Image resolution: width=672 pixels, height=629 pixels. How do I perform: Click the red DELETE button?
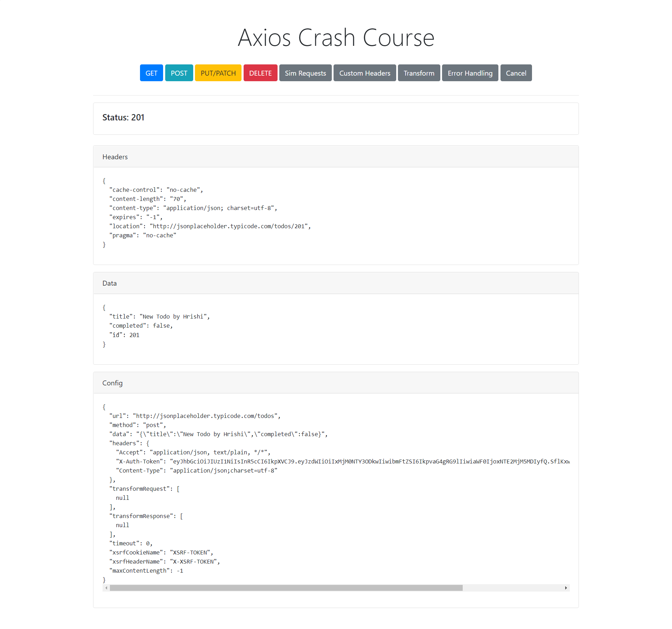point(260,73)
